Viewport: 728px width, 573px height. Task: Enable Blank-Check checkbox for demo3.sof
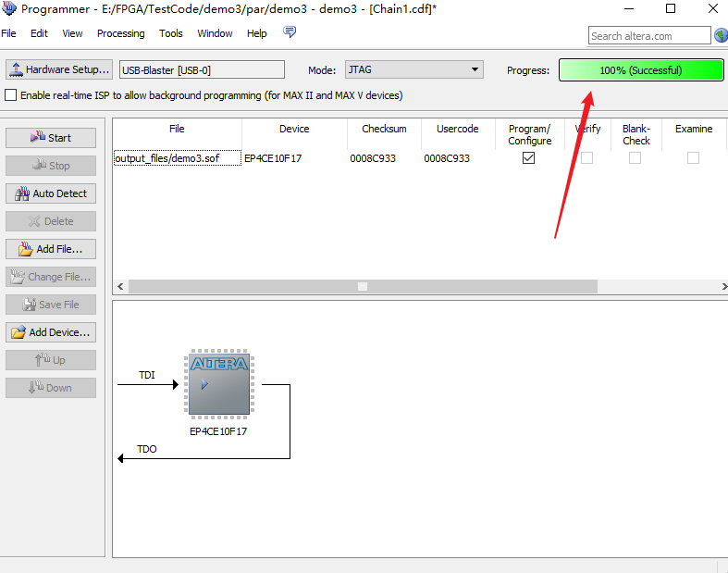pos(635,158)
